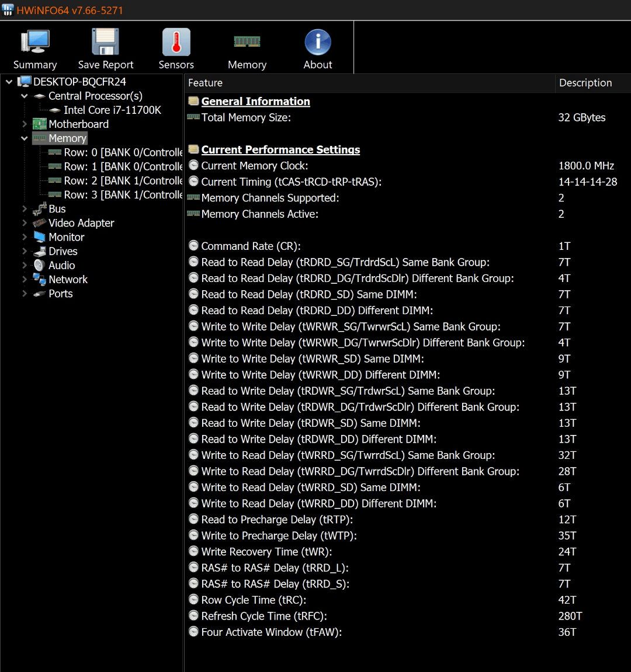Select Write to Read Delay (tWRRD_SG/TwrrdScL) row
The width and height of the screenshot is (631, 672).
[x=407, y=455]
